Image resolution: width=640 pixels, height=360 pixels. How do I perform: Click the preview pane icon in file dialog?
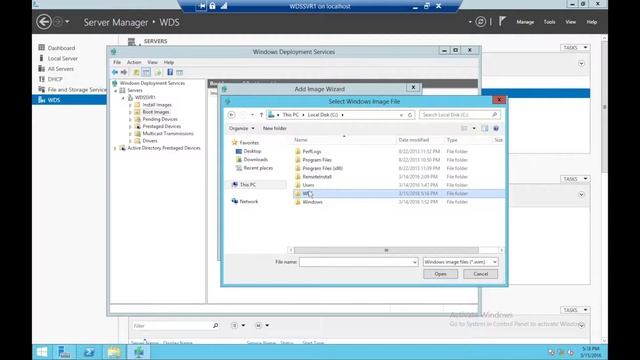484,128
